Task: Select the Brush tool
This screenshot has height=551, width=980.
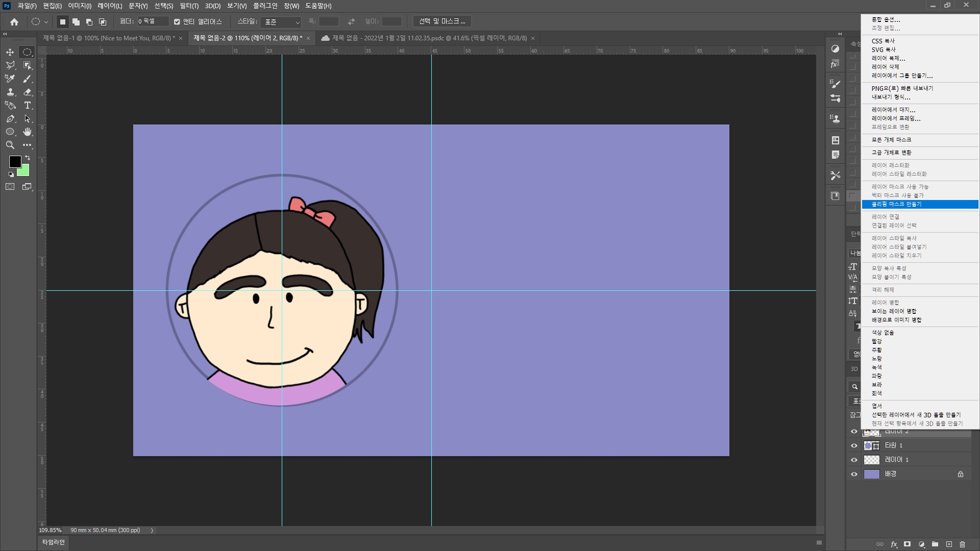Action: click(28, 79)
